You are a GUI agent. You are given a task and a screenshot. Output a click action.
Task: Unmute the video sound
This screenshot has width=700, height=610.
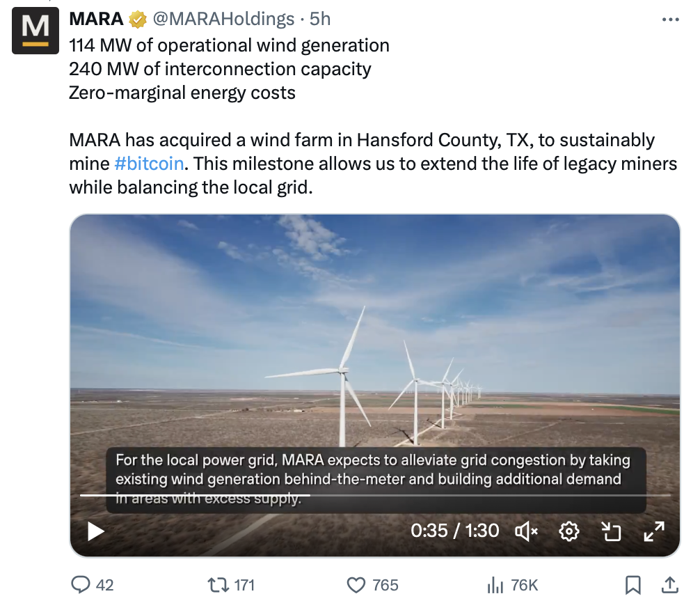point(526,531)
